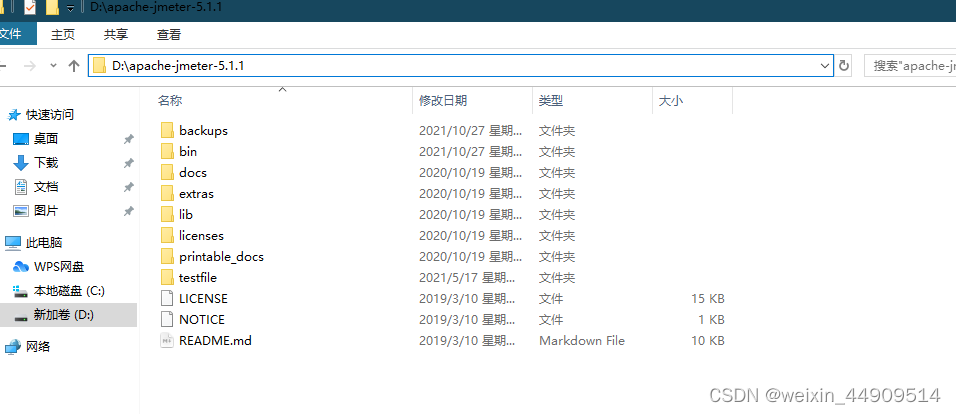Click the folder name printable_docs
956x414 pixels.
221,257
